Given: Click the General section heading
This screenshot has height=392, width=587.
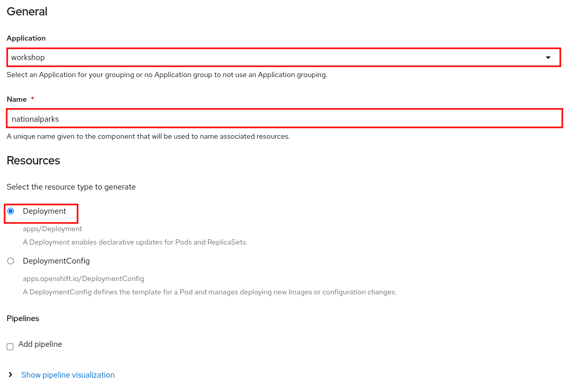Looking at the screenshot, I should tap(27, 12).
